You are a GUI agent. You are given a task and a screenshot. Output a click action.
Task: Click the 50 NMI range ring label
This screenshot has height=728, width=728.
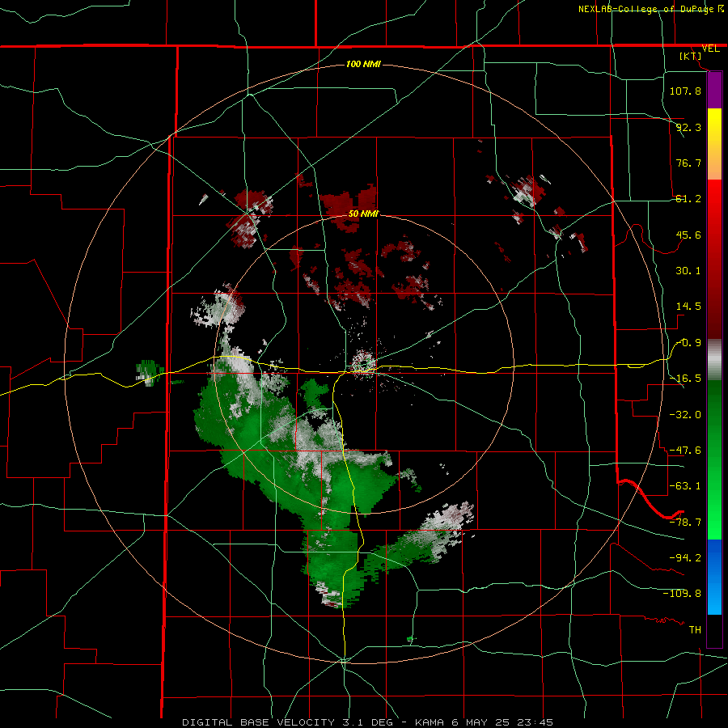coord(363,214)
